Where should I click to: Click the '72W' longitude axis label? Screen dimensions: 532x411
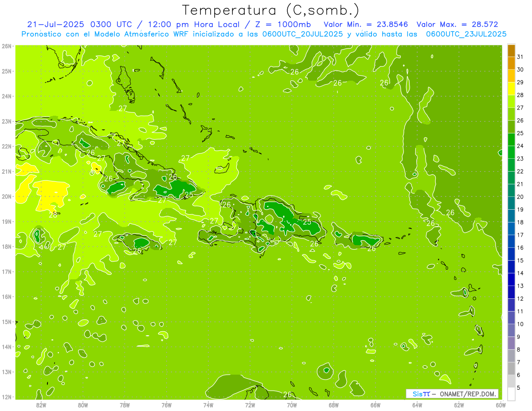250,405
